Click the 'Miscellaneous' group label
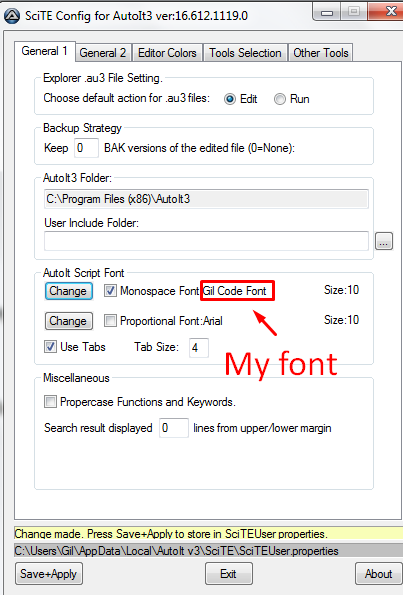Screen dimensions: 403x595 coord(76,378)
